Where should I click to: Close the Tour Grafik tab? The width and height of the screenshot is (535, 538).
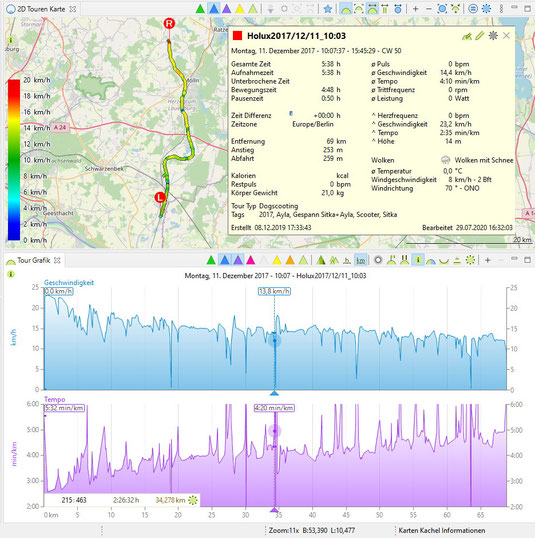pos(57,260)
